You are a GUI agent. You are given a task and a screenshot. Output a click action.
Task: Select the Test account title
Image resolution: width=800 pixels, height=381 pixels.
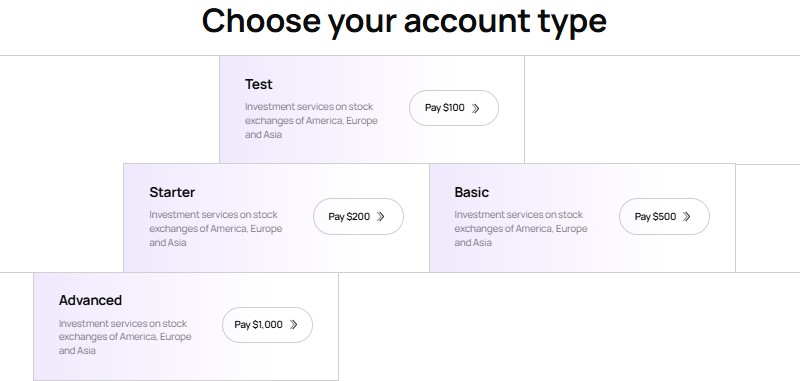259,84
